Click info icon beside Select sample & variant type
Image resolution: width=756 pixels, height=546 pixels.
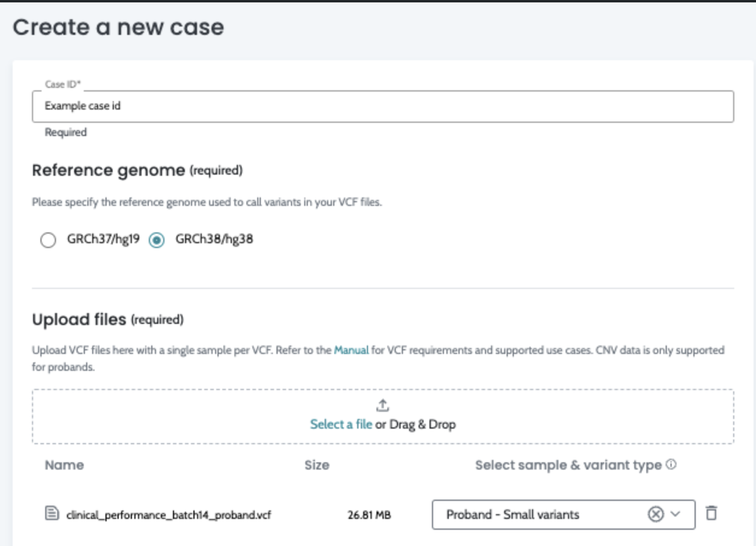tap(672, 465)
